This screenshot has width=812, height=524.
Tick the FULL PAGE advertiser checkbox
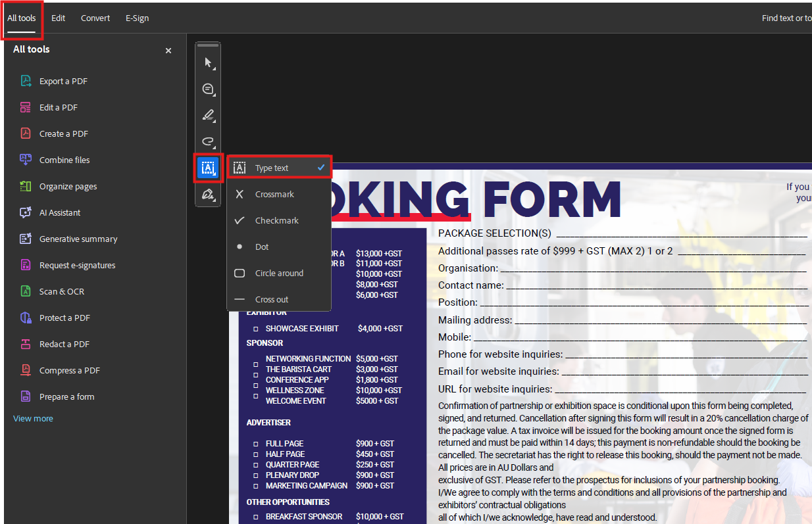tap(256, 444)
